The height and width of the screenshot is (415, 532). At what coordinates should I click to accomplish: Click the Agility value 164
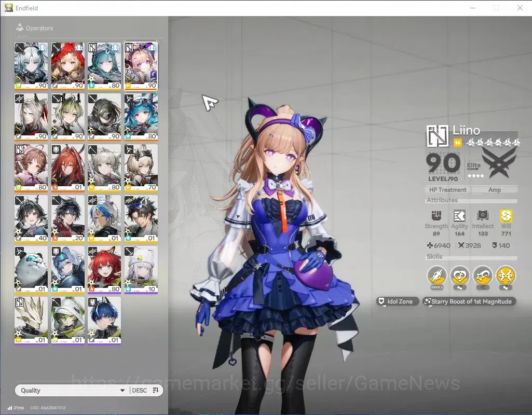(459, 233)
